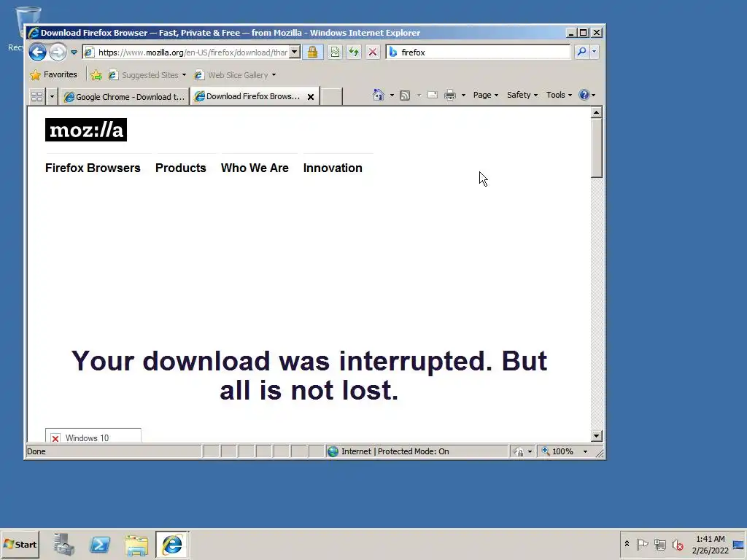Minimize the Internet Explorer window
This screenshot has width=747, height=560.
570,33
